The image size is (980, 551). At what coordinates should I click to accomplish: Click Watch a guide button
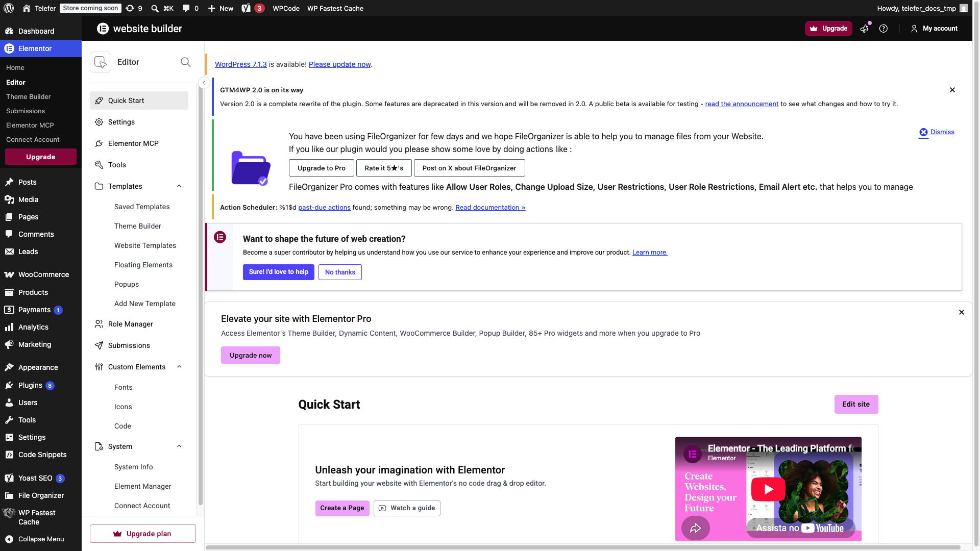[407, 508]
